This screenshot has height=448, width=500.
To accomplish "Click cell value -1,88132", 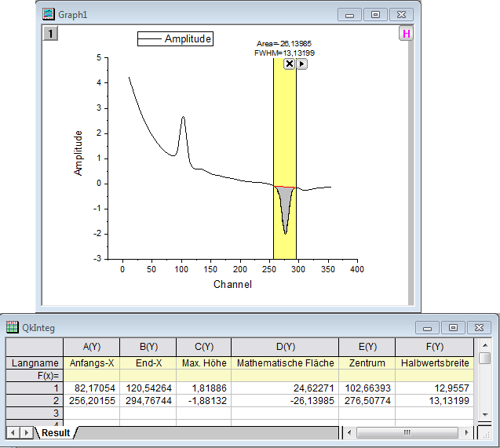I will (204, 400).
